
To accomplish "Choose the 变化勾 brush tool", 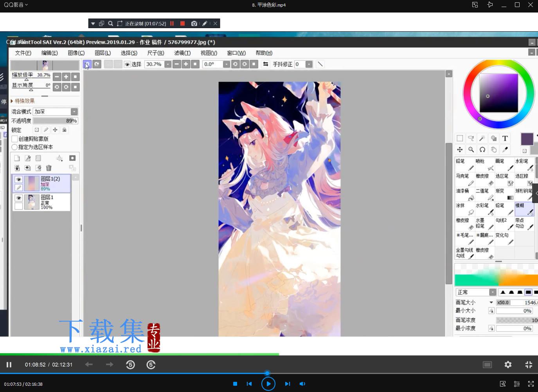I will pyautogui.click(x=504, y=239).
